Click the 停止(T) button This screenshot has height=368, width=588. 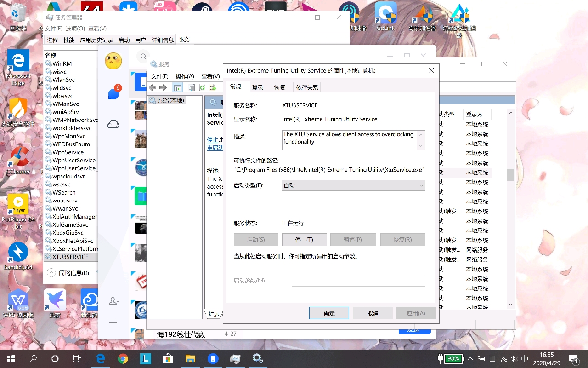[304, 240]
